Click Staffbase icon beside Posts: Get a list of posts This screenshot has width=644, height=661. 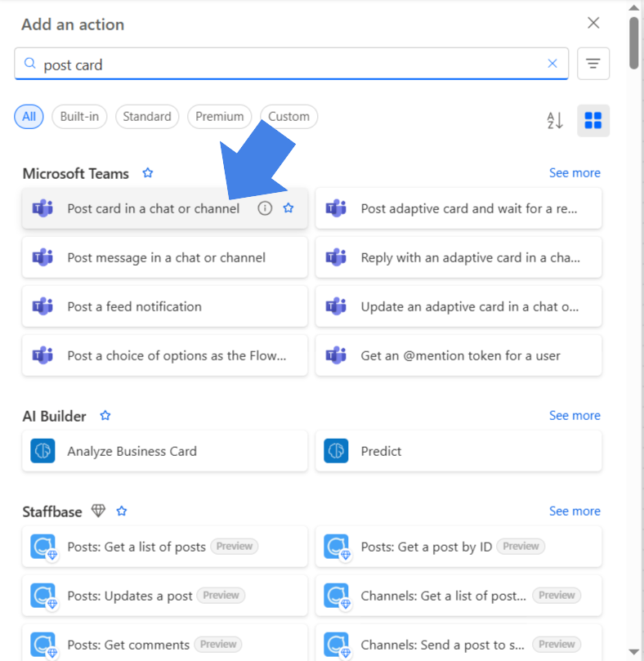click(43, 547)
